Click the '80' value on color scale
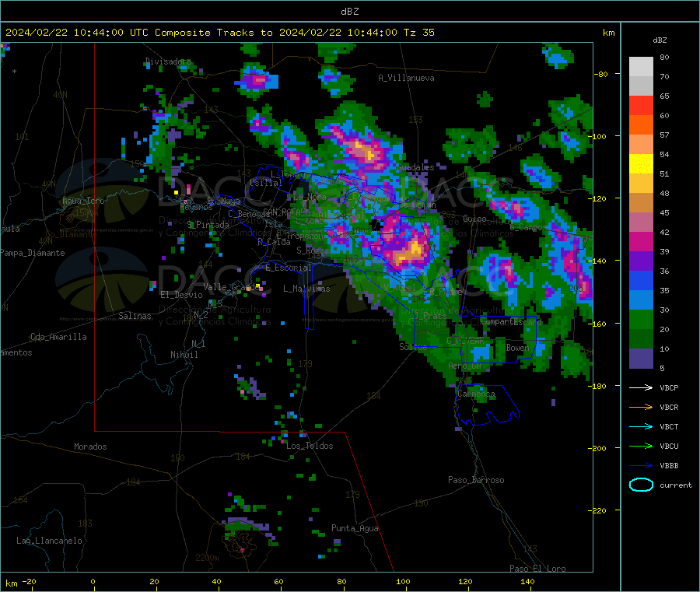700x592 pixels. (x=664, y=57)
